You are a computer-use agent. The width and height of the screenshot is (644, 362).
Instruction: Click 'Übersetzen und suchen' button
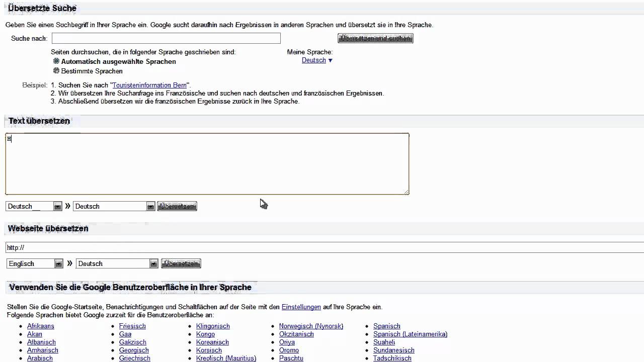tap(375, 38)
